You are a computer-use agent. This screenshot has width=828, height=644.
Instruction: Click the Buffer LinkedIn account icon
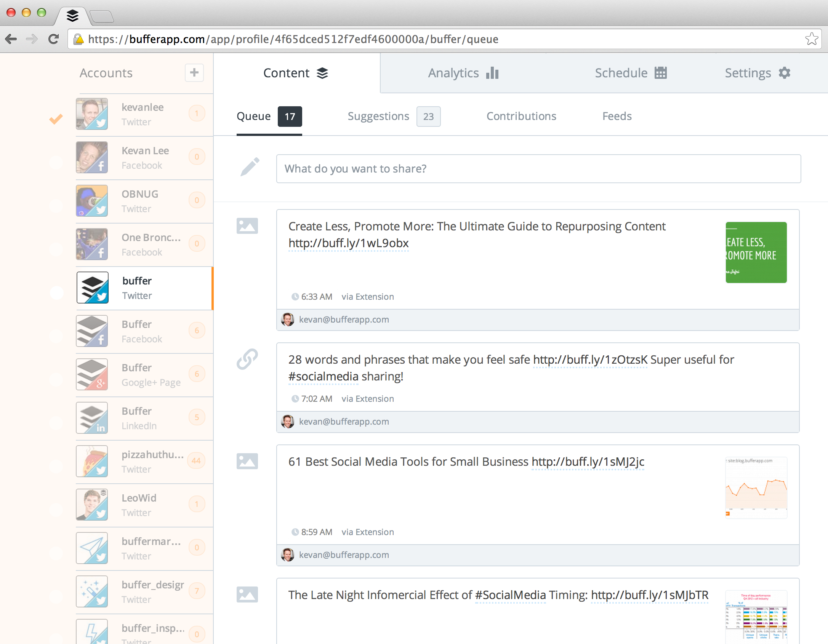92,417
